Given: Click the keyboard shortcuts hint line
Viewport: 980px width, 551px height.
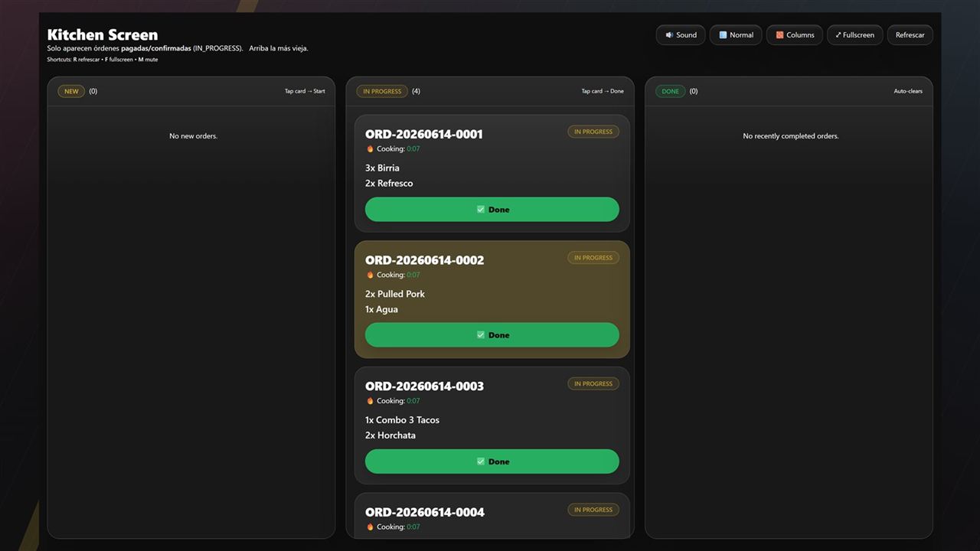Looking at the screenshot, I should (103, 59).
